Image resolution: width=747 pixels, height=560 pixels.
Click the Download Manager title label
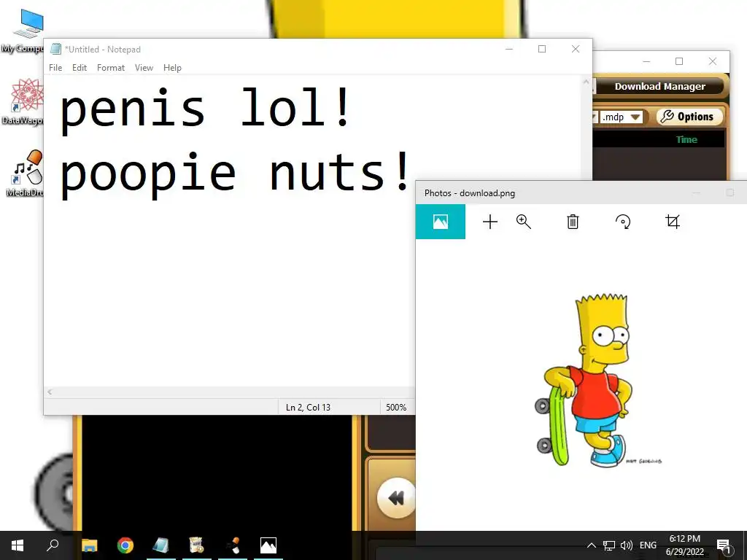[x=659, y=86]
